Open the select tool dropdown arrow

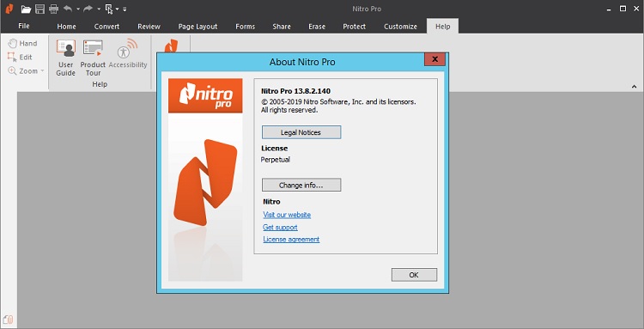(x=117, y=9)
